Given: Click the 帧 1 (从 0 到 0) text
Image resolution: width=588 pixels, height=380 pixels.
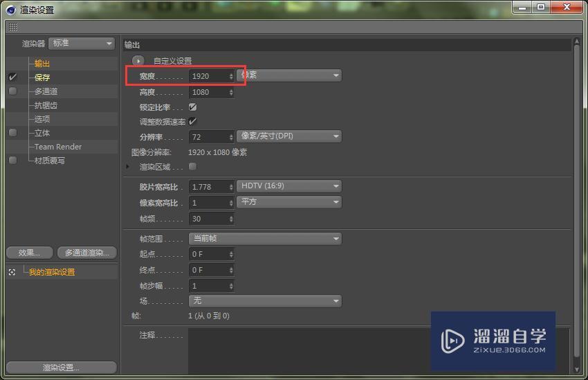Looking at the screenshot, I should click(208, 316).
